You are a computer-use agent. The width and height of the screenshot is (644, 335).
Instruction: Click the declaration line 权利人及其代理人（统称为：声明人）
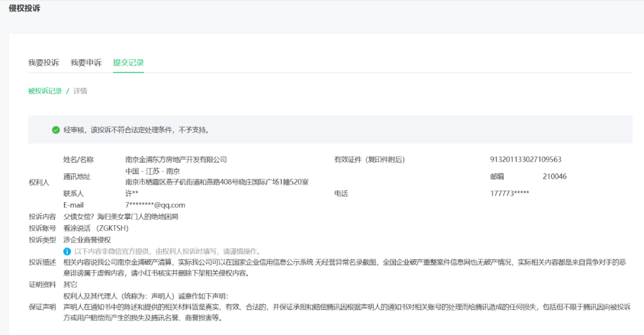[146, 296]
